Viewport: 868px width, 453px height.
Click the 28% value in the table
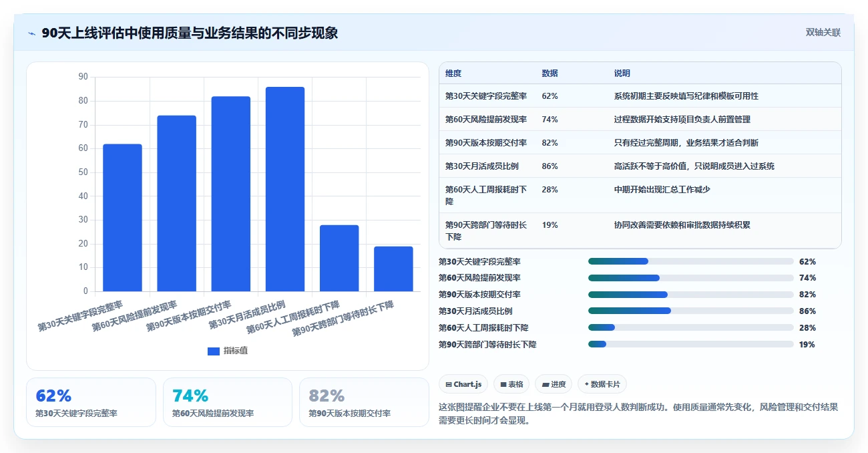click(x=550, y=190)
